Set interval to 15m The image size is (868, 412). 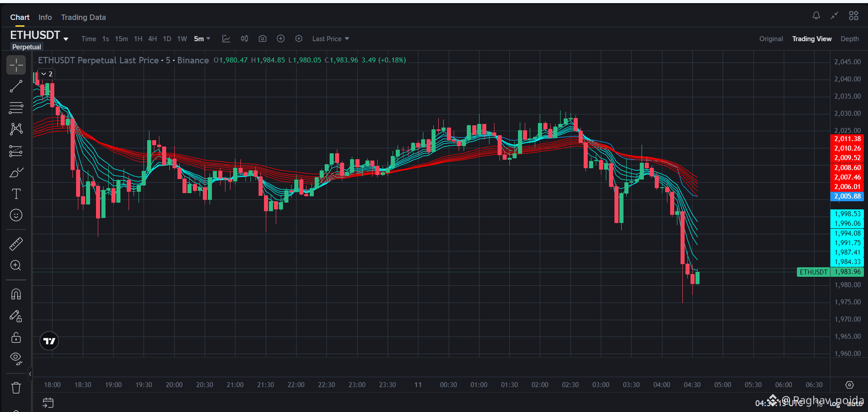[x=121, y=39]
